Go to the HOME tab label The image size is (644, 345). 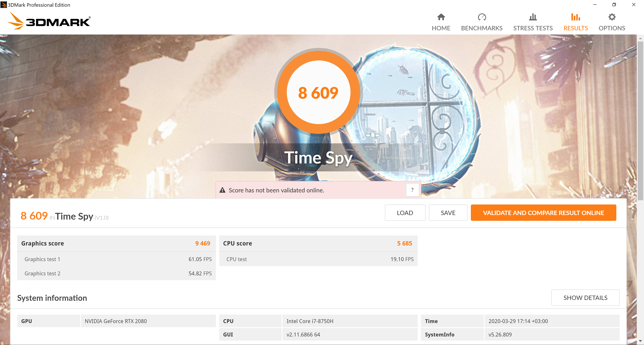(441, 28)
